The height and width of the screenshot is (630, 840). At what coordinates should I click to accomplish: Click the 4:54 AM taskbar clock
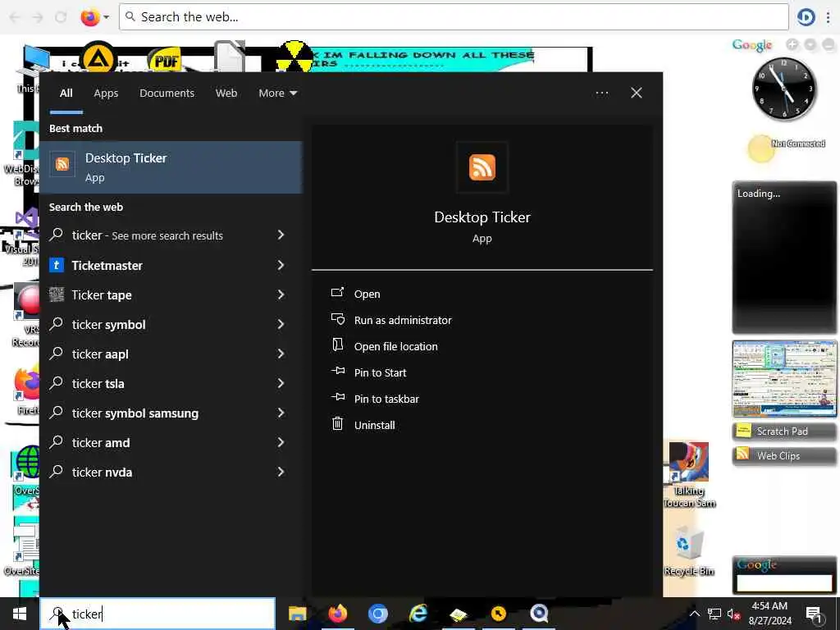(x=769, y=614)
